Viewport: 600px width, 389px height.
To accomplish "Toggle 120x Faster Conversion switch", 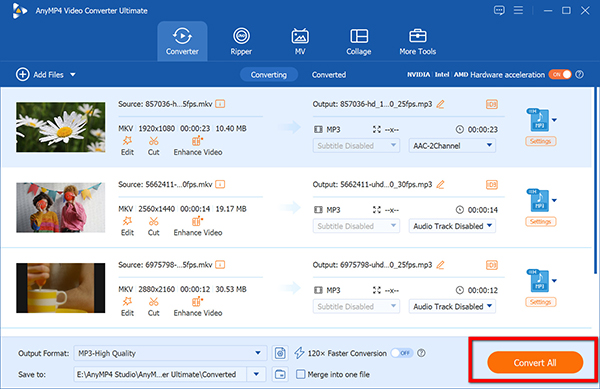I will click(x=401, y=353).
